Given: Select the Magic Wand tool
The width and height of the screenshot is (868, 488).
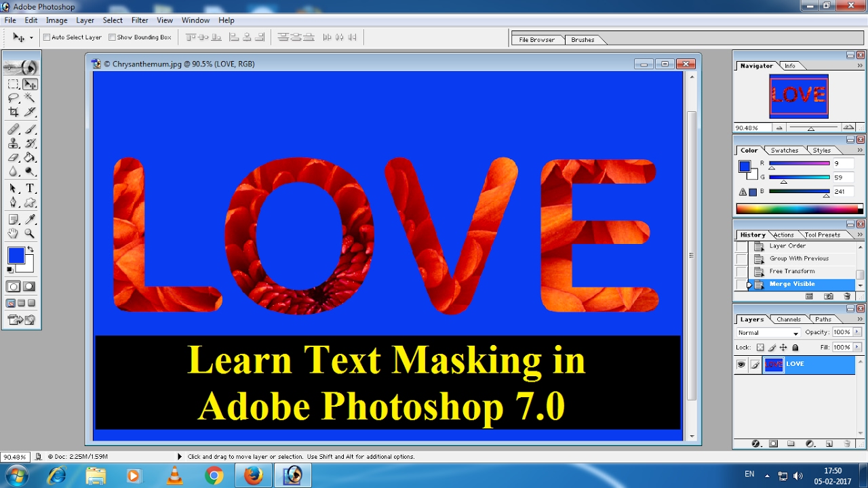Looking at the screenshot, I should [x=30, y=98].
